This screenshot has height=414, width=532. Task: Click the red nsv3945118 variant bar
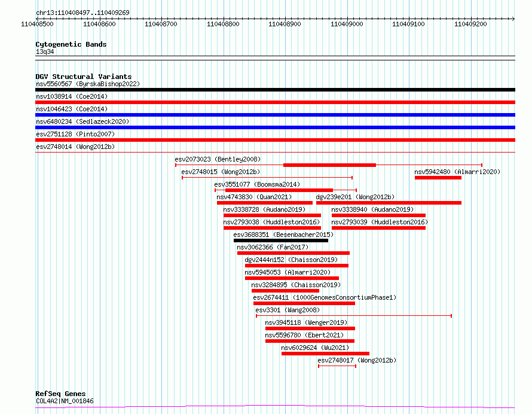[x=310, y=328]
